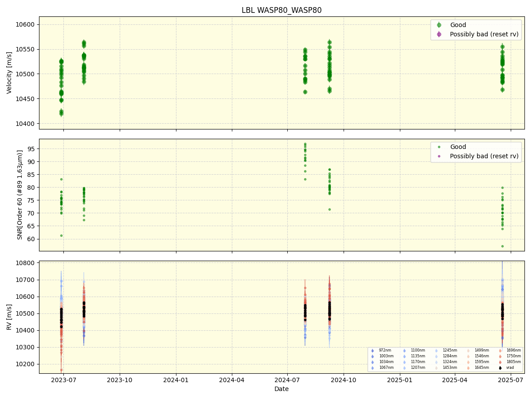Click the 10400 tick in RV panel

click(26, 330)
